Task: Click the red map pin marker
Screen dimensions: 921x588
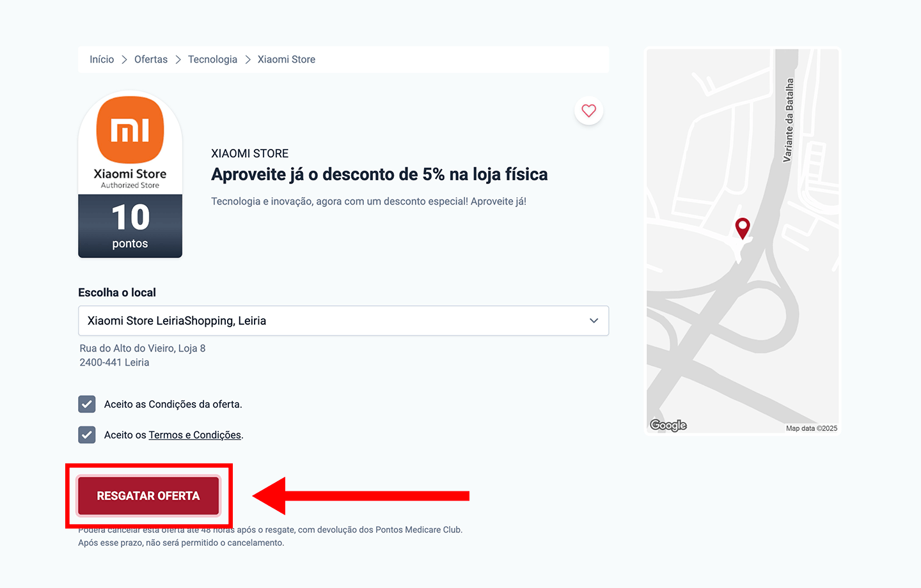Action: point(742,228)
